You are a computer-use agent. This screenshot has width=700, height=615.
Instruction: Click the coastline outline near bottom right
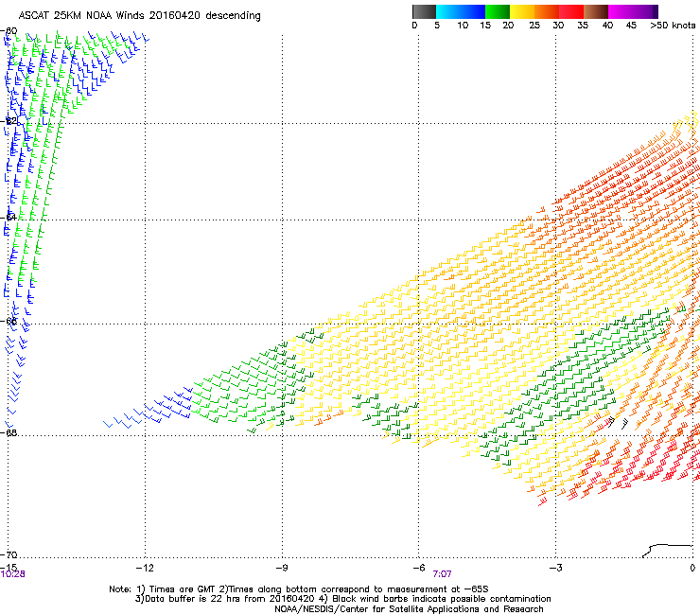667,547
